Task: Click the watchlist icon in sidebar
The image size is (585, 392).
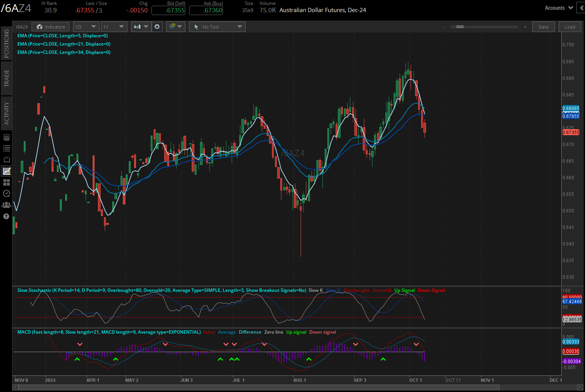Action: tap(6, 148)
